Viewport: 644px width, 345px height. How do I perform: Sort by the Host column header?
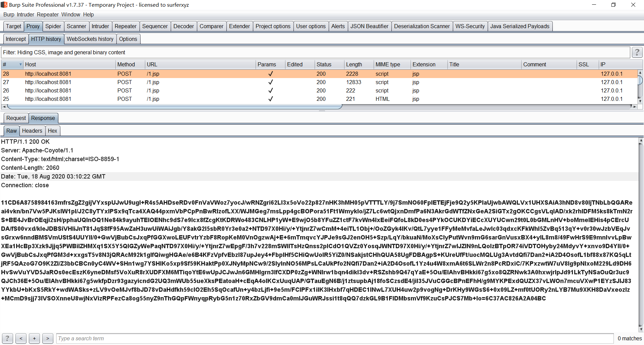point(69,64)
